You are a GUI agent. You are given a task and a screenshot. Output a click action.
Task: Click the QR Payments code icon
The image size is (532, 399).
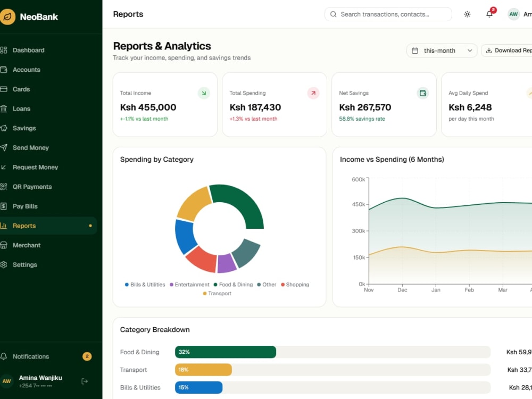coord(3,187)
